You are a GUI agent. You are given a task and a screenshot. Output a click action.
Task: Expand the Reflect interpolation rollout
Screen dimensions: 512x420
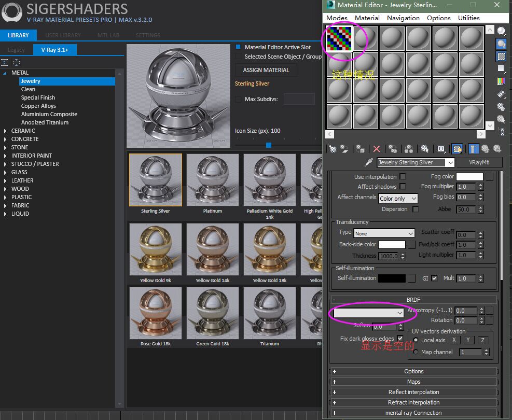click(x=414, y=392)
